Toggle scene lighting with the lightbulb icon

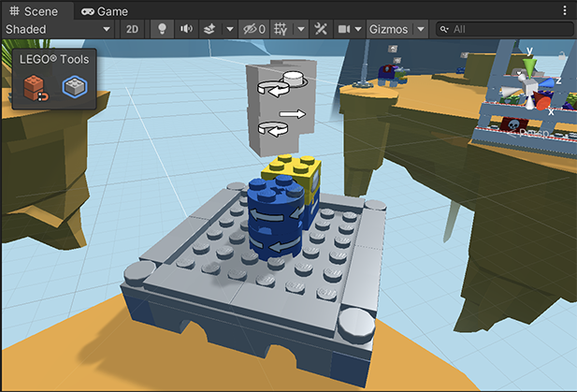160,29
